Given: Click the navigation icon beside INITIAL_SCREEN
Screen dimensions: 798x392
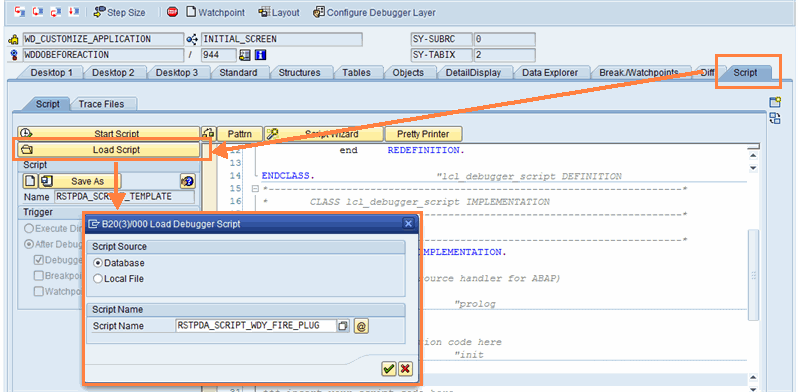Looking at the screenshot, I should pyautogui.click(x=192, y=39).
